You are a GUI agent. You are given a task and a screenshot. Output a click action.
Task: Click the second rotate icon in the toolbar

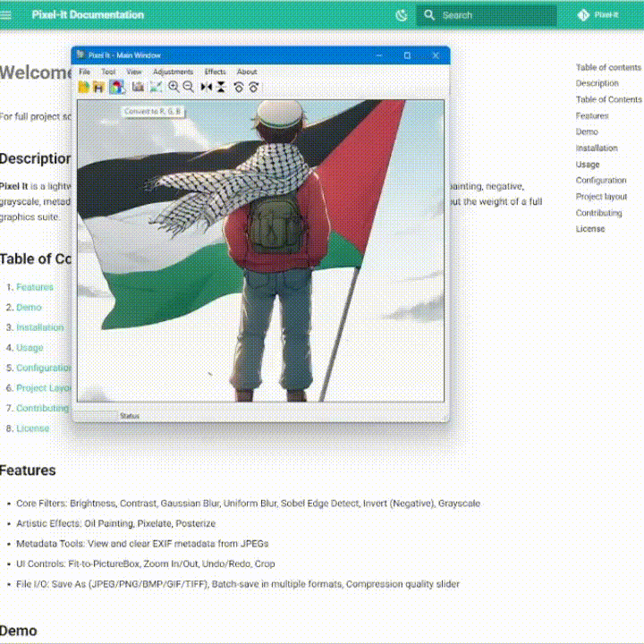(254, 87)
